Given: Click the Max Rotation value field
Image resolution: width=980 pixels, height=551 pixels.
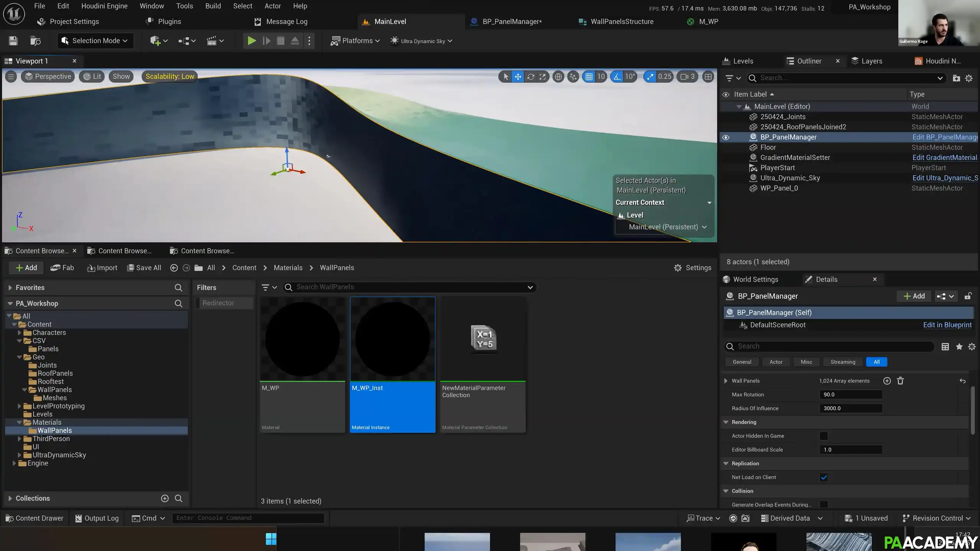Looking at the screenshot, I should 851,395.
